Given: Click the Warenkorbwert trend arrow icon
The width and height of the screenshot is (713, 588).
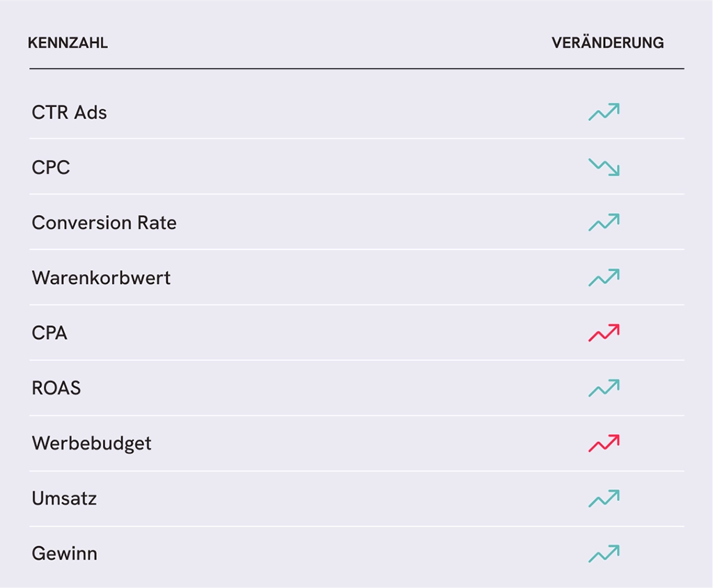Looking at the screenshot, I should pos(604,278).
